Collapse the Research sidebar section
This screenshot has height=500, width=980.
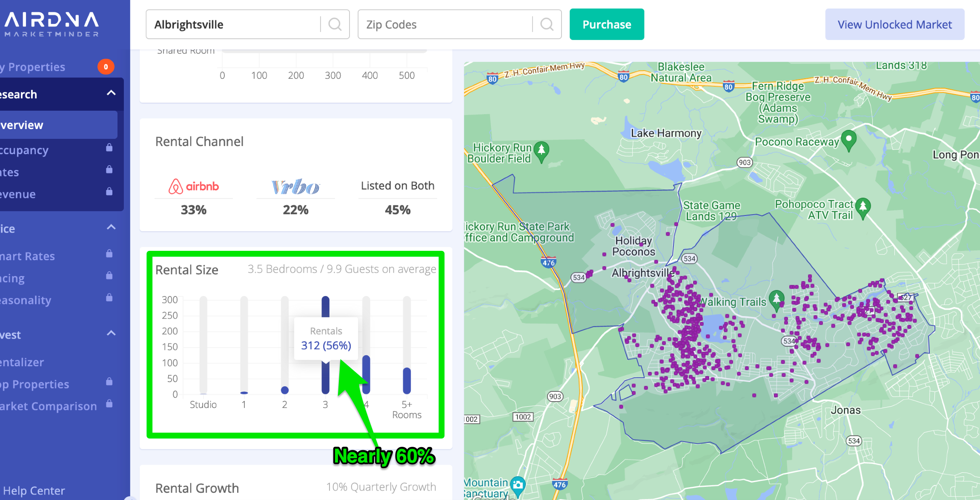(x=111, y=93)
